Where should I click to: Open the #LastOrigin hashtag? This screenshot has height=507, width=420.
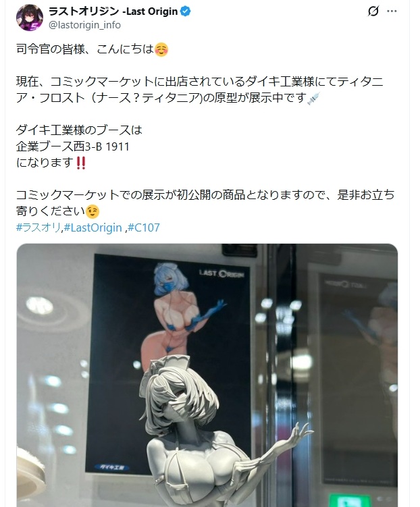93,228
